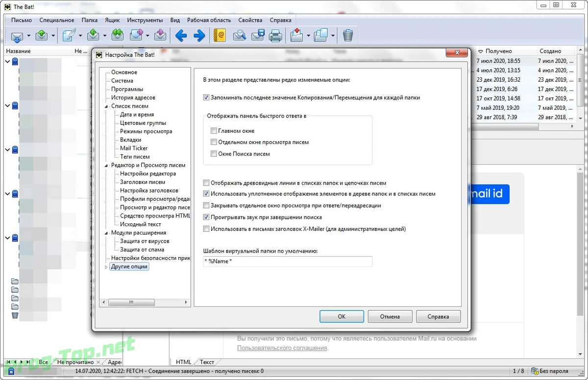
Task: Open the Address Book icon
Action: [x=220, y=36]
